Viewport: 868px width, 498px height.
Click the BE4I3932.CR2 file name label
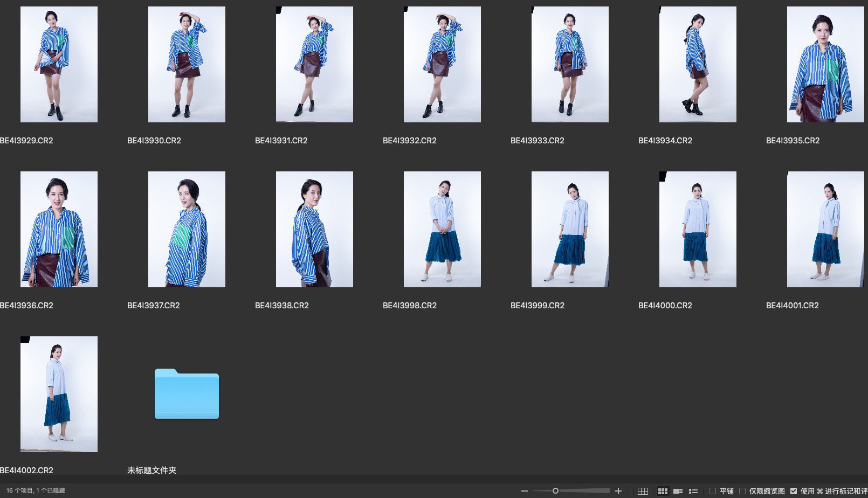[409, 141]
